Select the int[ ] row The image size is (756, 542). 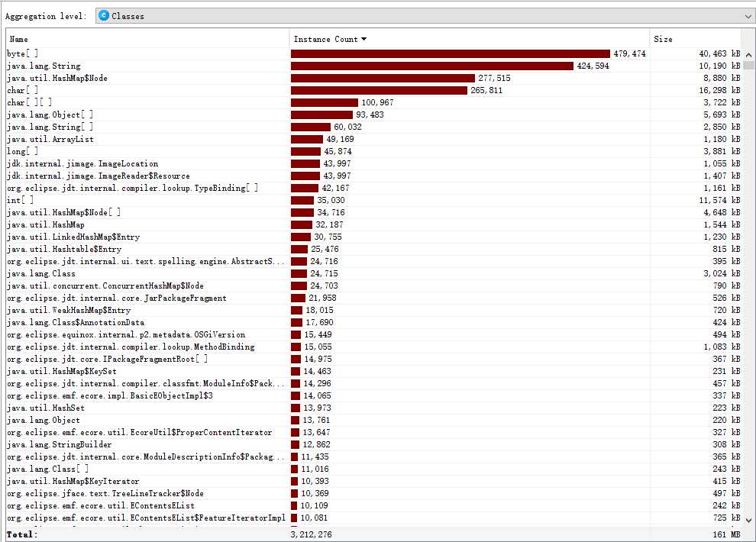coord(373,200)
